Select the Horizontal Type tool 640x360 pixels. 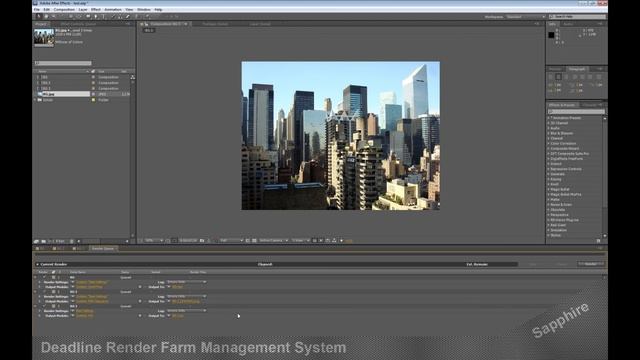[104, 16]
